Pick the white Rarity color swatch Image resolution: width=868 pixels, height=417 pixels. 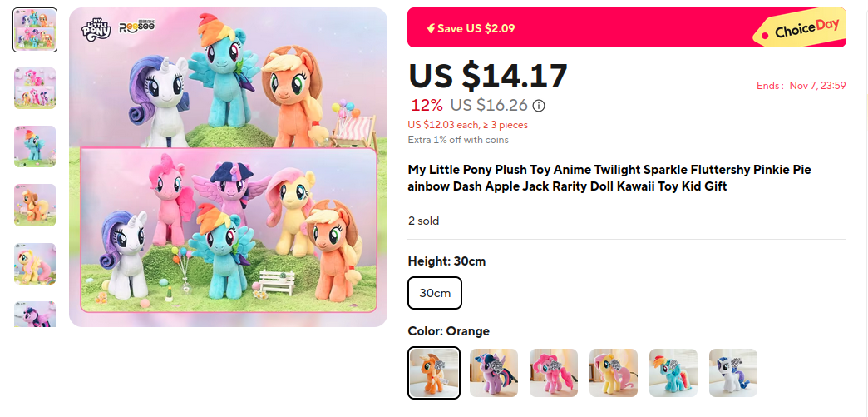pos(733,373)
